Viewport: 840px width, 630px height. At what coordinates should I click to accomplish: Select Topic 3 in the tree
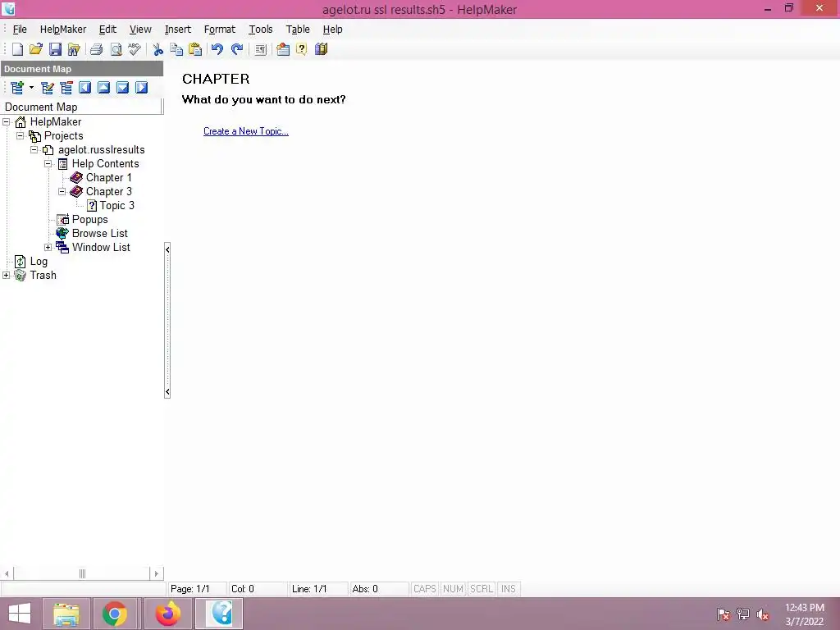point(116,205)
